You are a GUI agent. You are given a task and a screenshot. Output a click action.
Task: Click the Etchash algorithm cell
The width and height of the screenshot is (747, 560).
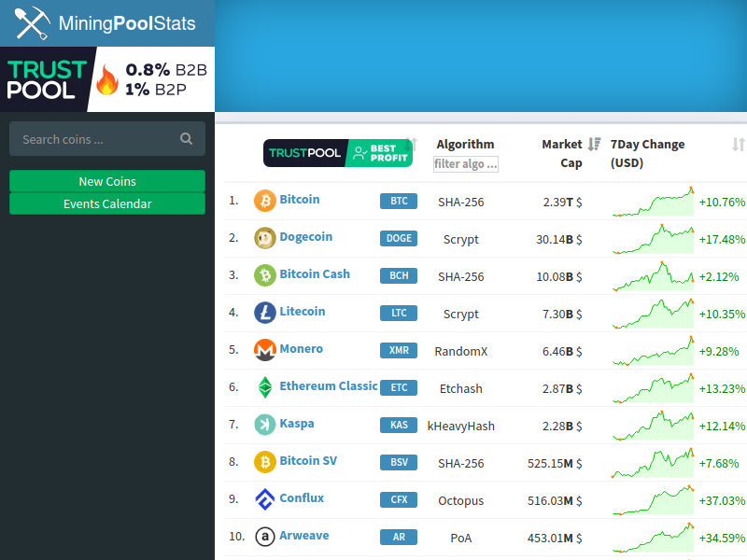coord(460,388)
